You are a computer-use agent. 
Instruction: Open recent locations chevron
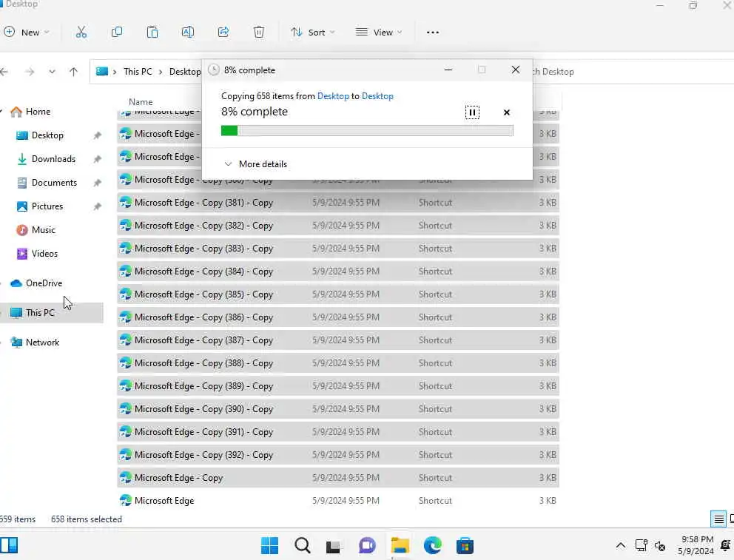pos(52,72)
